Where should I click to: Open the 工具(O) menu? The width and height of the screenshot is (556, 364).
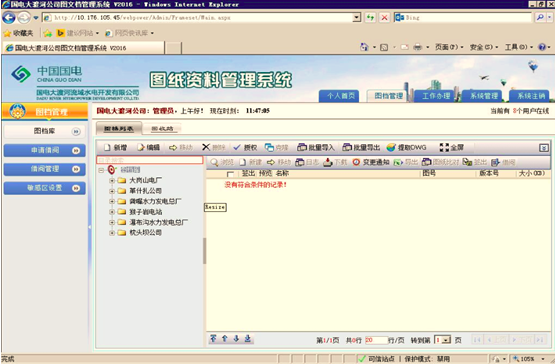pos(518,47)
